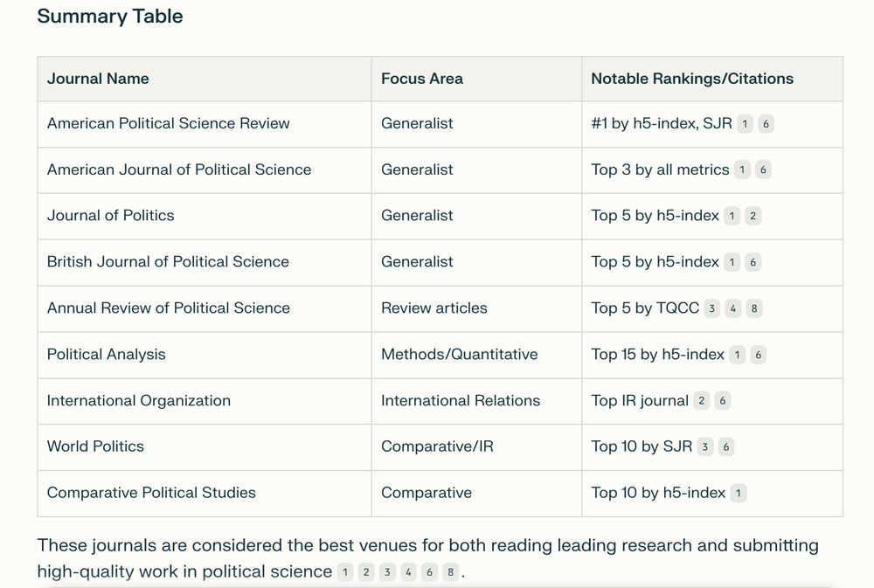The image size is (874, 588).
Task: Click the "Journal Name" column header
Action: (98, 79)
